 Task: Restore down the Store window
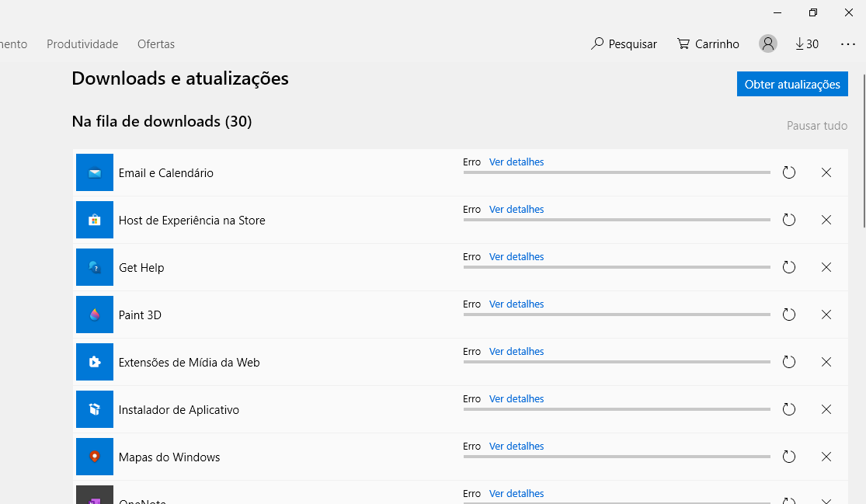(x=813, y=12)
